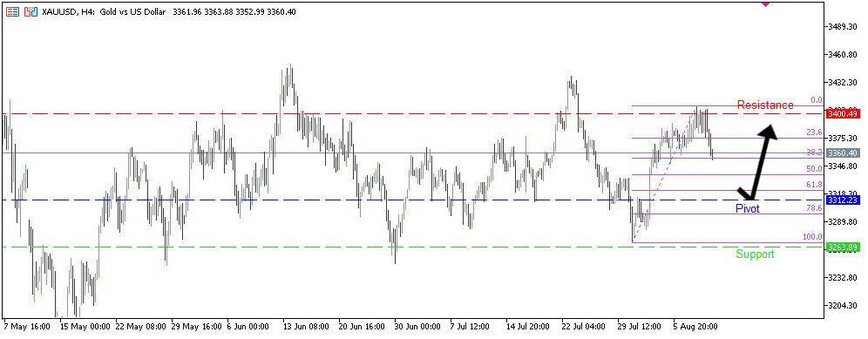
Task: Click the 29 Jul 12:00 time label
Action: point(640,328)
